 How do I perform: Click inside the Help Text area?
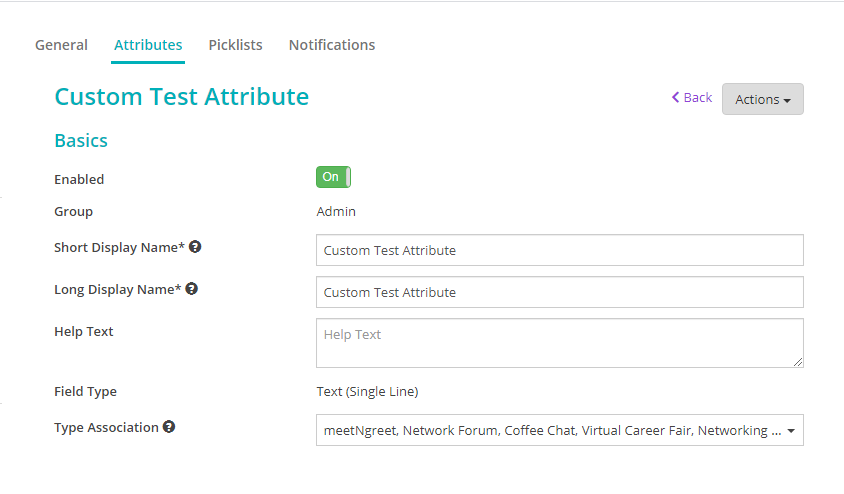point(560,343)
